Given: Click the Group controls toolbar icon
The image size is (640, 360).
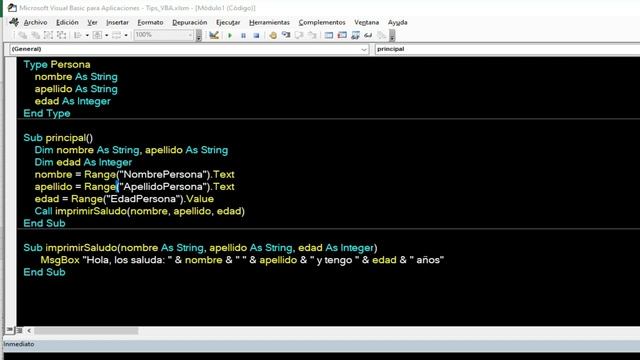Looking at the screenshot, I should tap(48, 36).
